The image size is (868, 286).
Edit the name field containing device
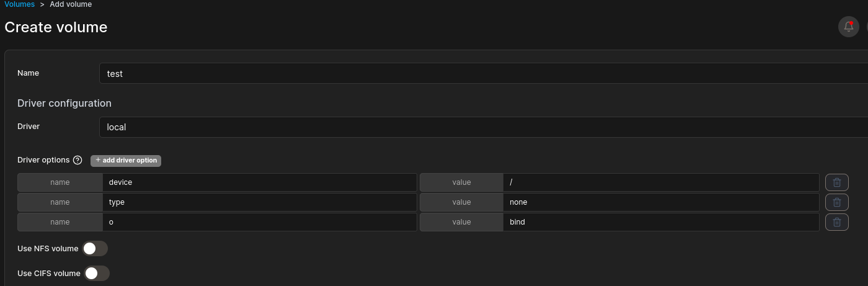click(x=259, y=182)
